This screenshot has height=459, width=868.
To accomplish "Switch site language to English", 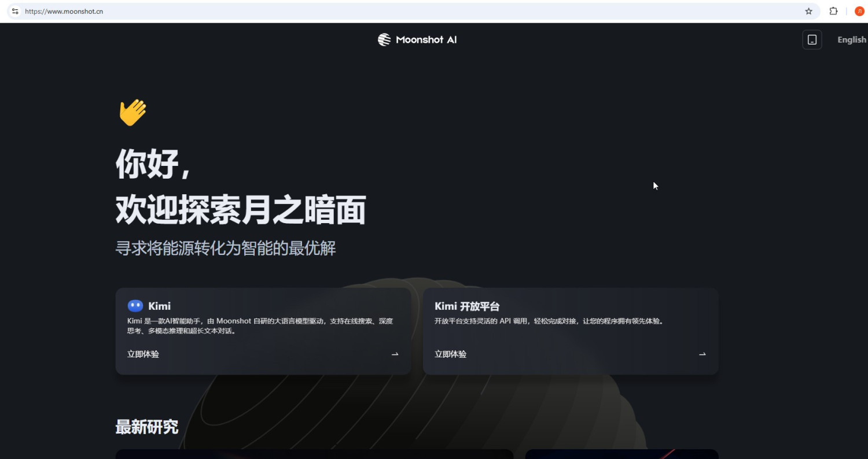I will click(851, 39).
